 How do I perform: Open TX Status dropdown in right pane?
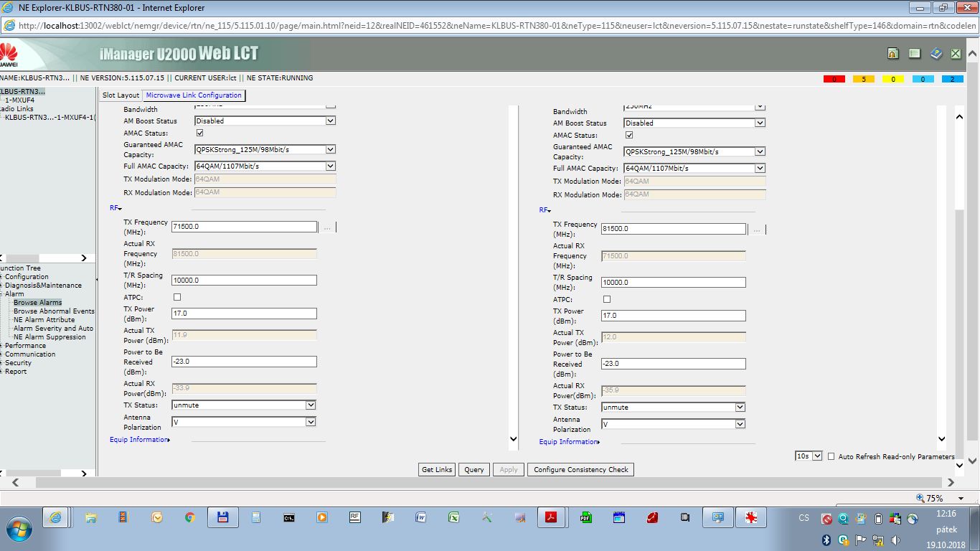(674, 408)
